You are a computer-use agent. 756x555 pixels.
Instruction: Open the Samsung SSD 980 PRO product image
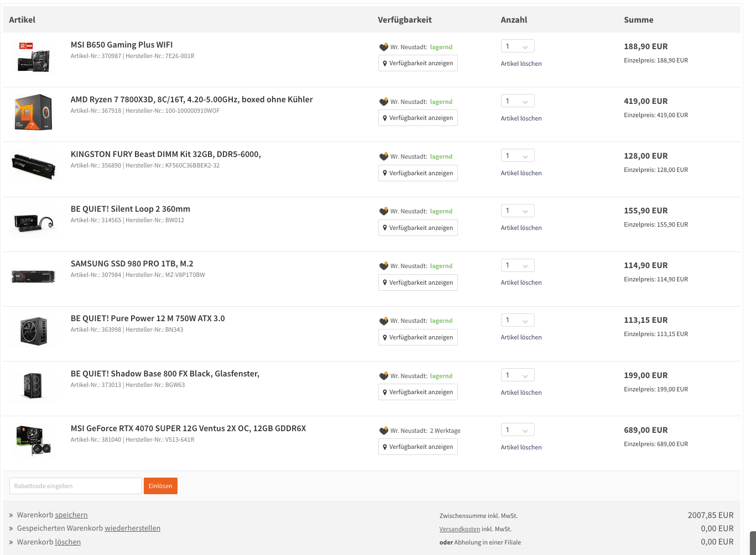[x=34, y=276]
